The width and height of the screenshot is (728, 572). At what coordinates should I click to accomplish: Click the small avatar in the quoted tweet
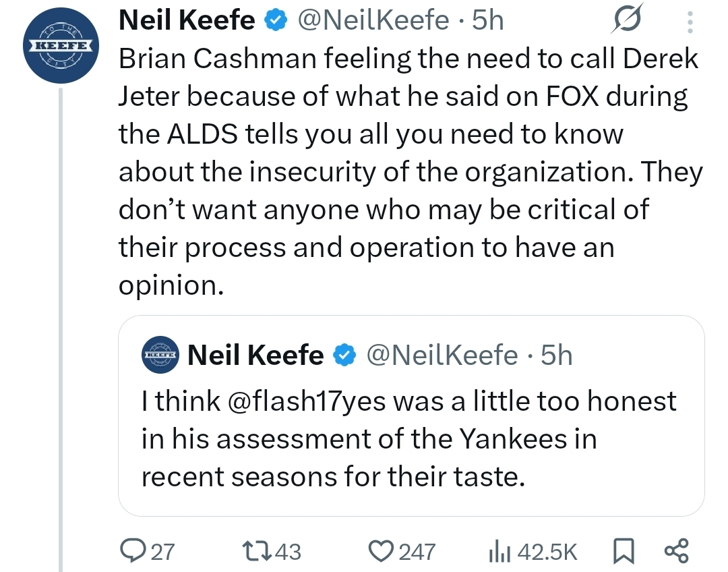[x=160, y=355]
